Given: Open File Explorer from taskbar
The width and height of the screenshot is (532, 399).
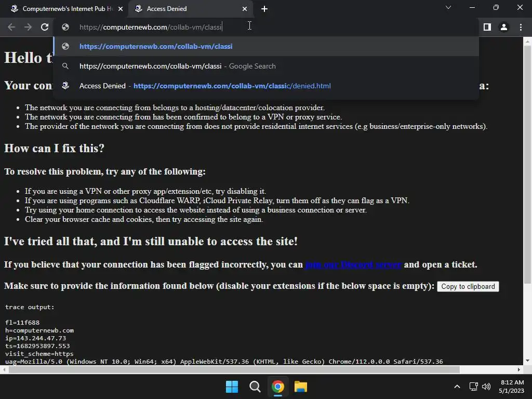Looking at the screenshot, I should coord(301,387).
